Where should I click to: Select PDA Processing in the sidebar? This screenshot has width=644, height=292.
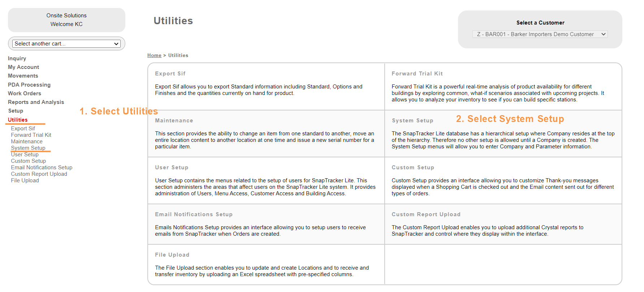tap(29, 85)
